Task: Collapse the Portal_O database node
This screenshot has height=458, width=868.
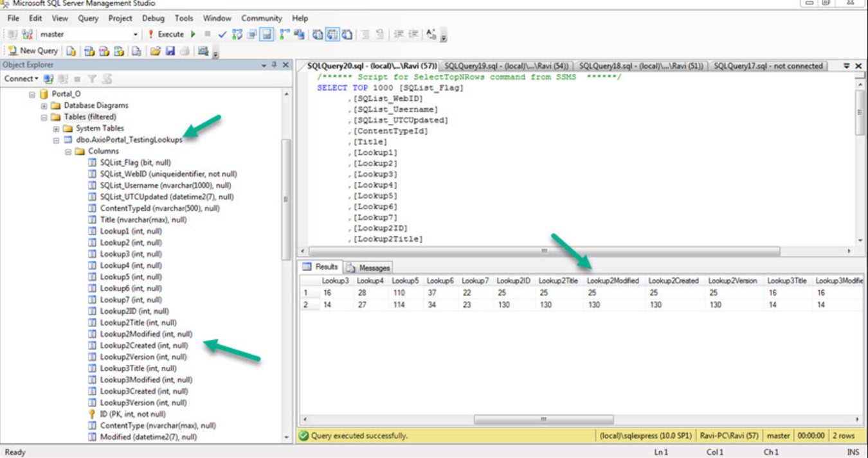Action: pyautogui.click(x=32, y=94)
